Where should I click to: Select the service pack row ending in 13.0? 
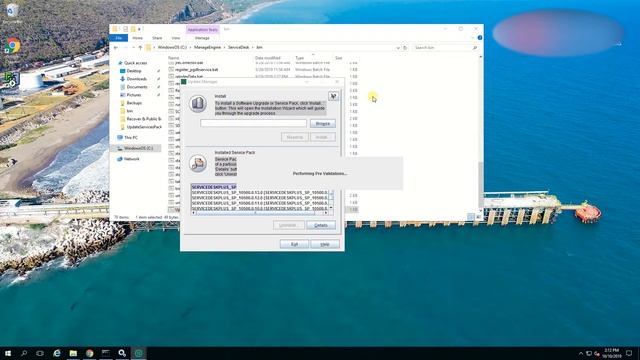pos(260,192)
